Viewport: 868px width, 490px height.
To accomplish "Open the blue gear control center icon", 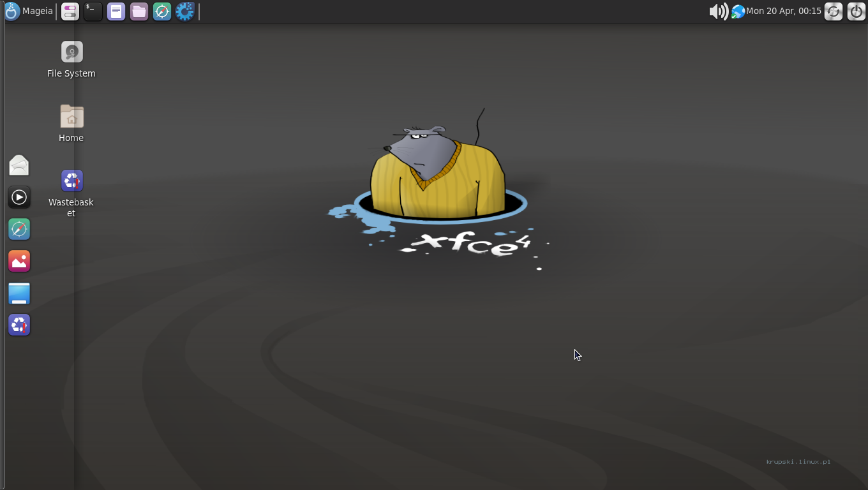I will [185, 11].
